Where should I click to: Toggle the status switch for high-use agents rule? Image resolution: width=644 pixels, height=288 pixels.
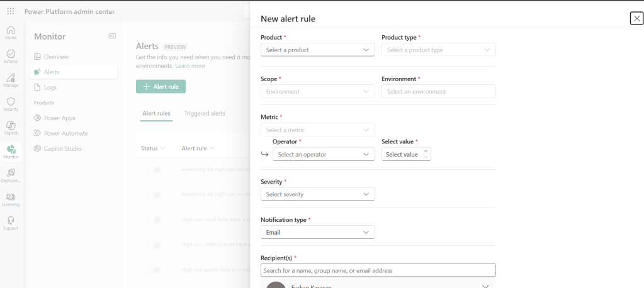(x=153, y=270)
